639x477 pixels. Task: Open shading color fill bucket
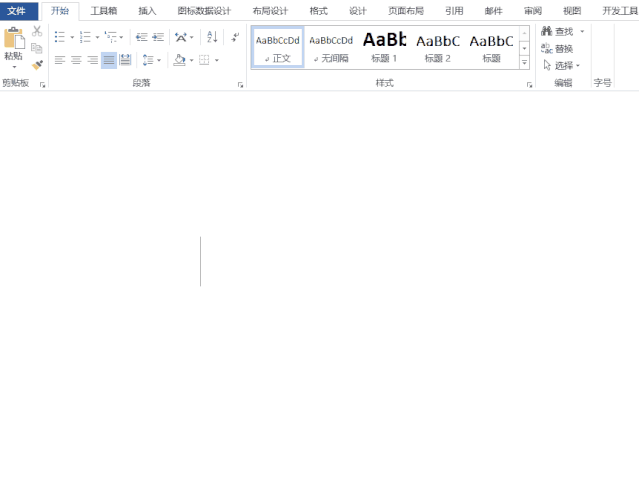coord(179,60)
